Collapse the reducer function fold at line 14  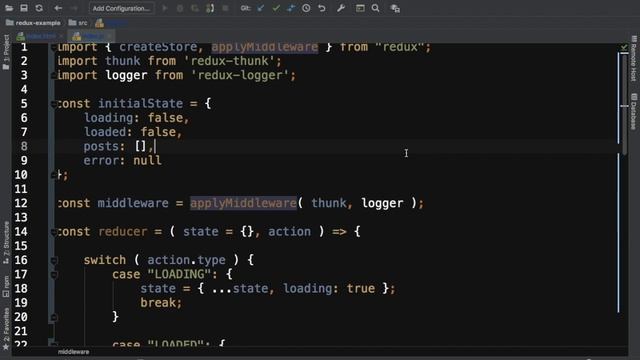53,232
